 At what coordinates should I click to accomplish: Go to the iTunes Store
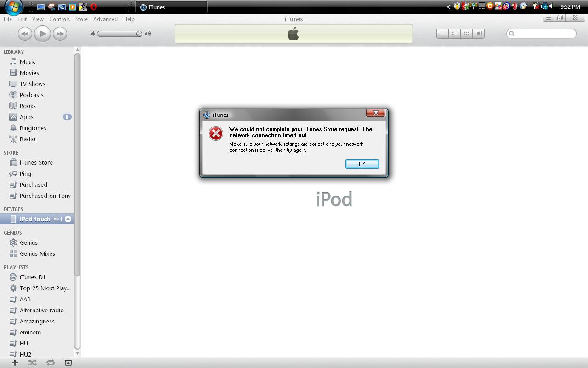[37, 162]
